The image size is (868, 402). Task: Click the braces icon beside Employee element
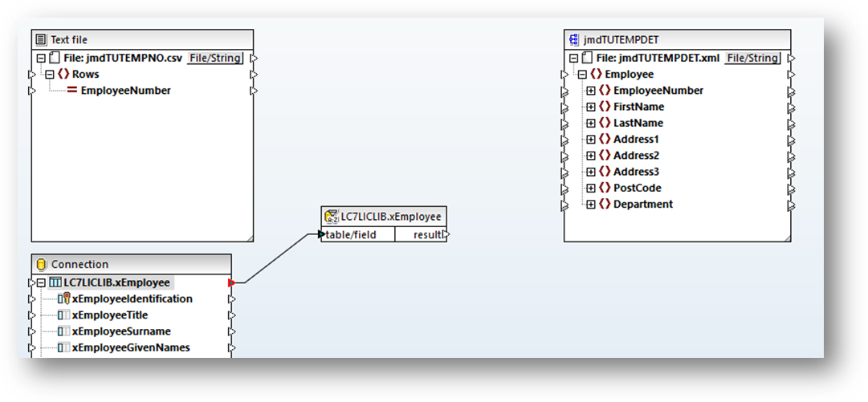tap(597, 74)
